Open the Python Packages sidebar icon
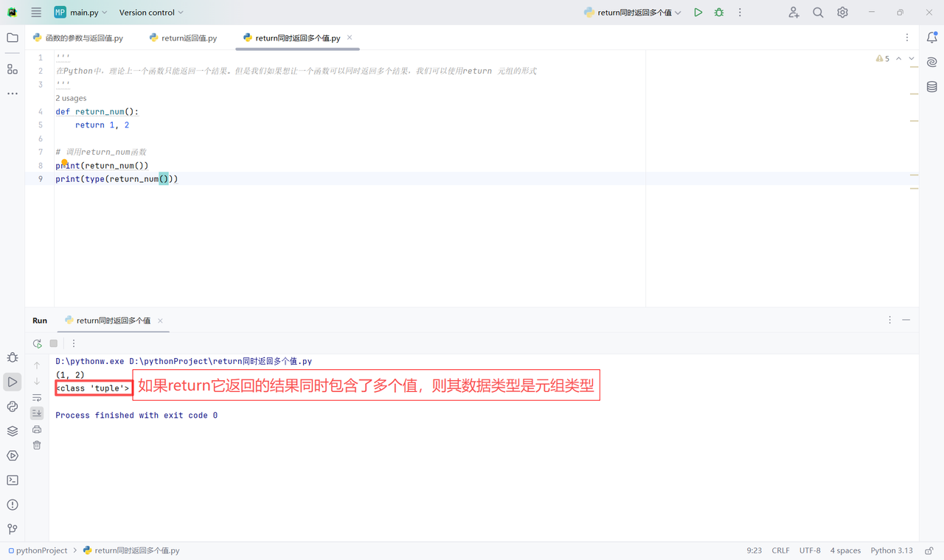Viewport: 944px width, 560px height. point(12,407)
